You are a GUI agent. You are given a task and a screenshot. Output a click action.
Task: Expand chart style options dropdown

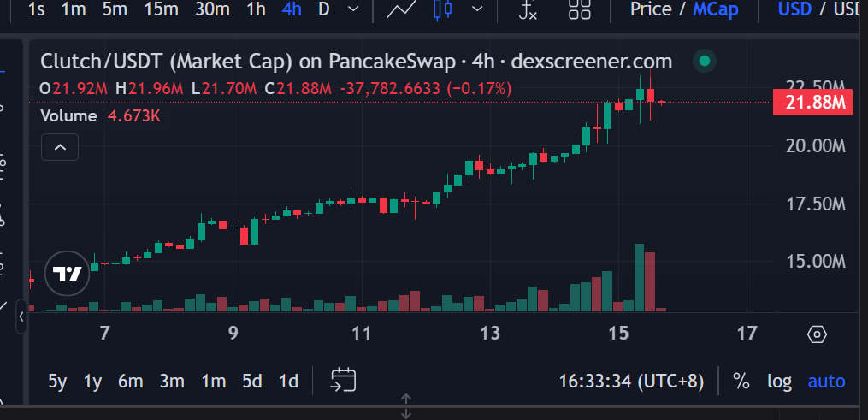[x=477, y=9]
